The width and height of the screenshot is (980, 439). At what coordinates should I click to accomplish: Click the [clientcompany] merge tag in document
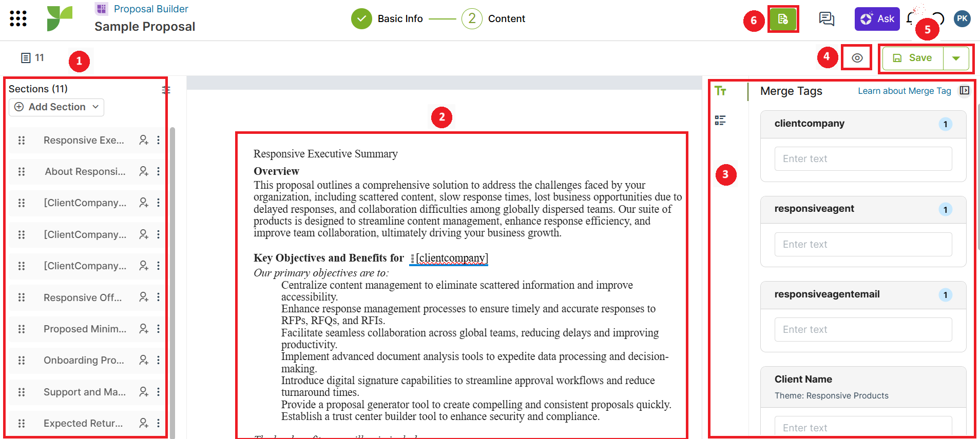click(x=452, y=258)
